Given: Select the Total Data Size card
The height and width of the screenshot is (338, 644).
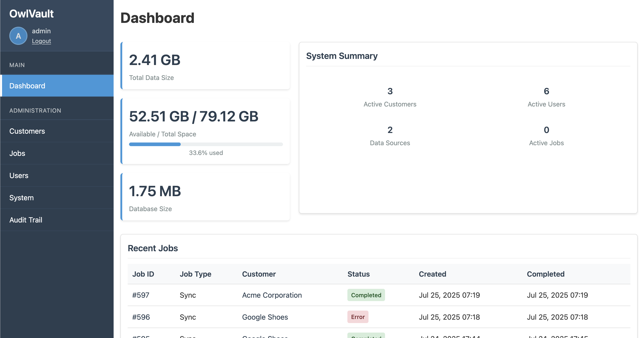Looking at the screenshot, I should click(x=205, y=66).
